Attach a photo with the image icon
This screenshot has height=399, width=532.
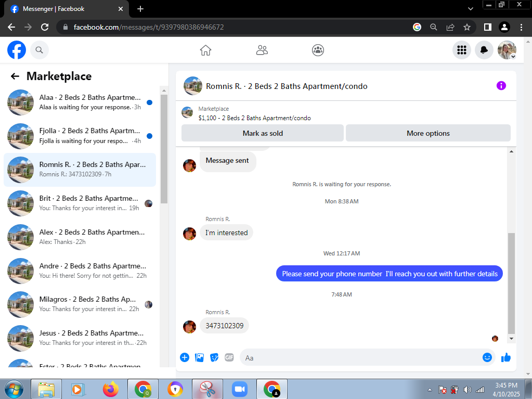tap(200, 357)
